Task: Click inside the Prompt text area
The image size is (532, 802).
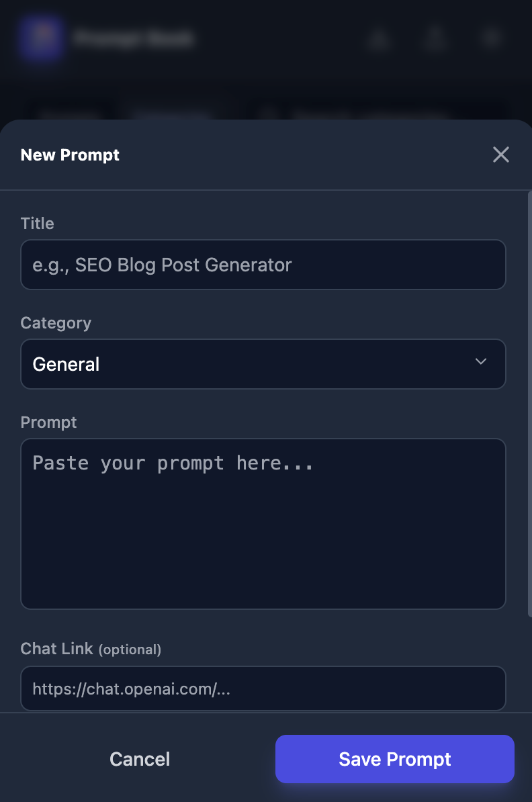Action: [x=263, y=523]
